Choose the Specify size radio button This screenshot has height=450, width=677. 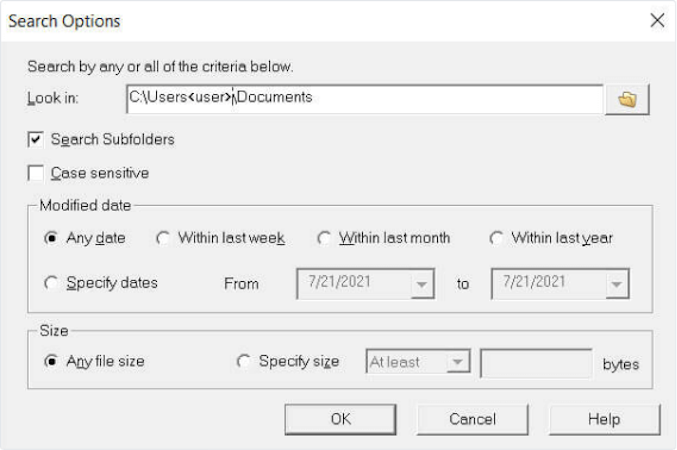[x=243, y=362]
